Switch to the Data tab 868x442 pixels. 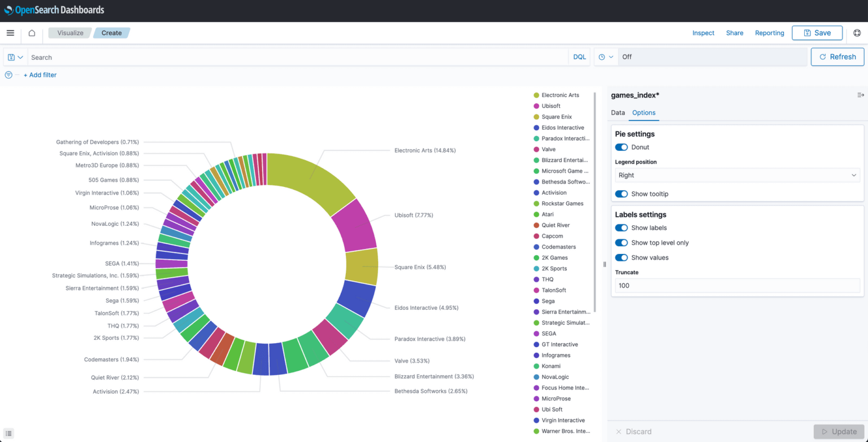[618, 113]
